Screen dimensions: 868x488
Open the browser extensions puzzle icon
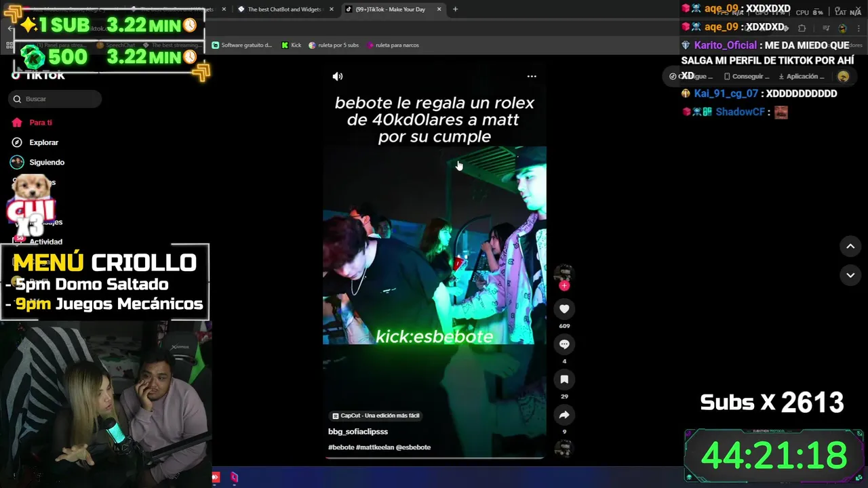(x=802, y=28)
